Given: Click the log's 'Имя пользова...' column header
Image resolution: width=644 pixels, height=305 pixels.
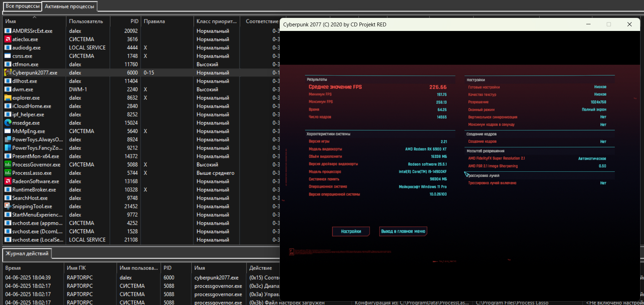Looking at the screenshot, I should pos(139,268).
